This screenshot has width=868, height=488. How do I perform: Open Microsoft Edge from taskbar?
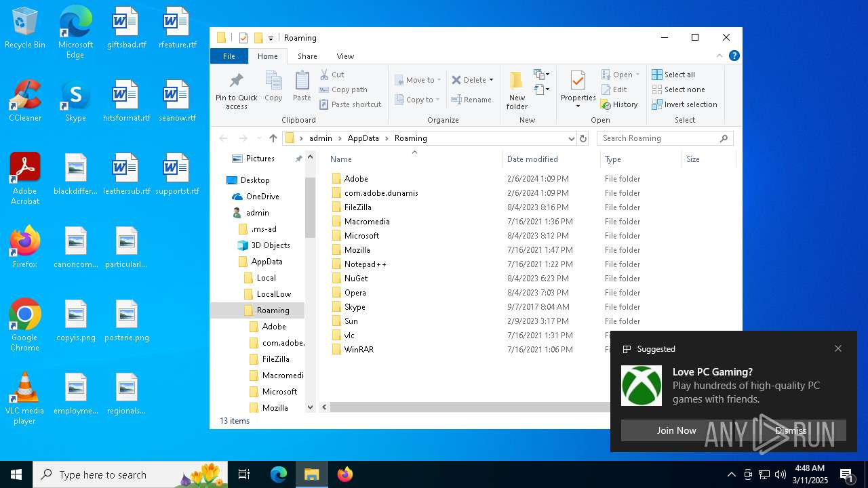(x=279, y=474)
